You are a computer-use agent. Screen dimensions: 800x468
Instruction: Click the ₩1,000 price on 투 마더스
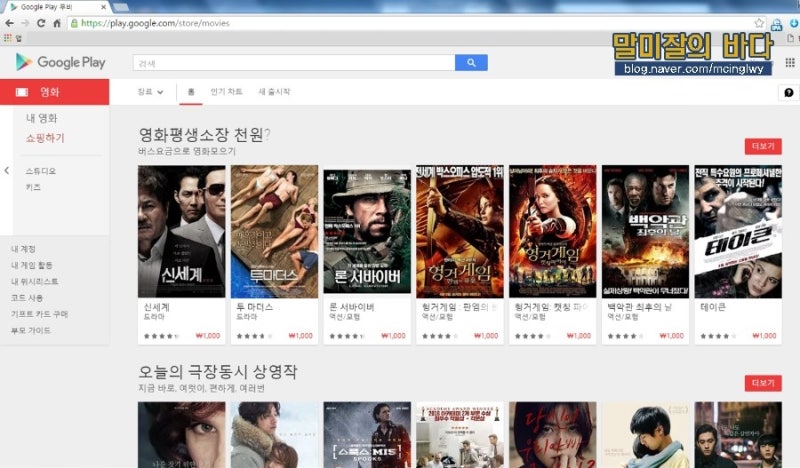301,336
